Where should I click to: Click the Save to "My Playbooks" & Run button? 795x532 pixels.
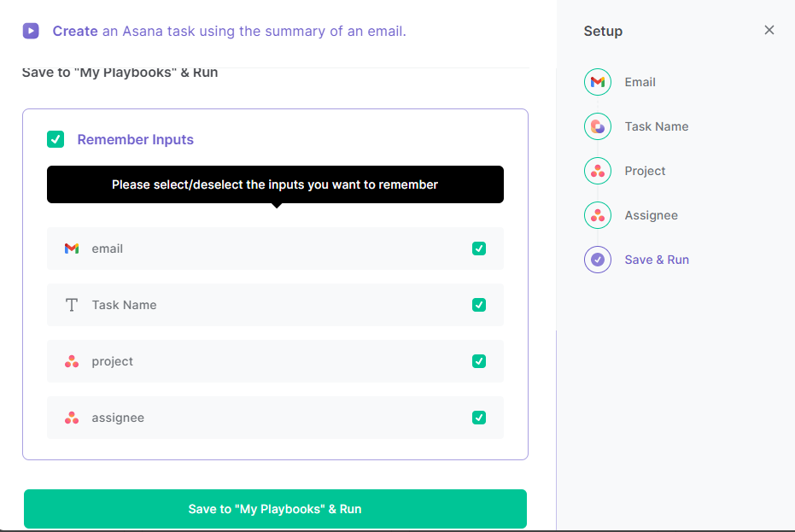(x=275, y=509)
